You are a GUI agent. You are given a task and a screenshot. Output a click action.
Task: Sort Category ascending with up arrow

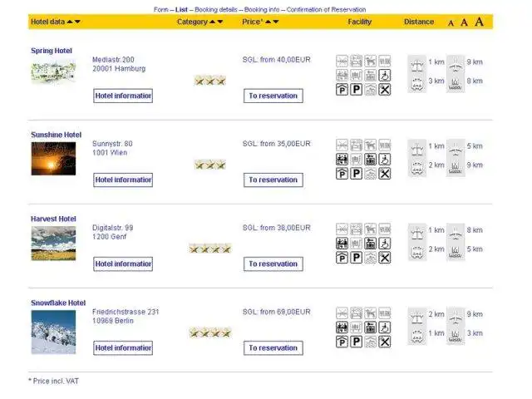point(212,22)
